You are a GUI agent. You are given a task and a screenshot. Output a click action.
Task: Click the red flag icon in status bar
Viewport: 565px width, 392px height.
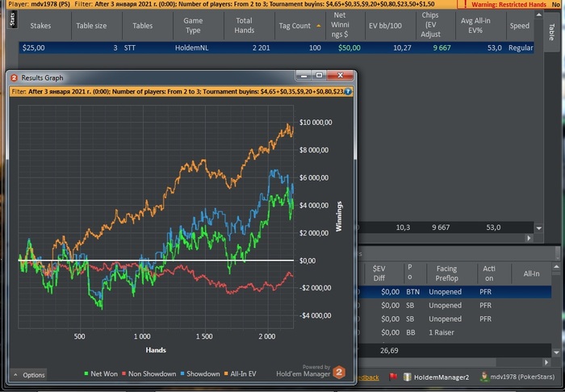tap(393, 377)
